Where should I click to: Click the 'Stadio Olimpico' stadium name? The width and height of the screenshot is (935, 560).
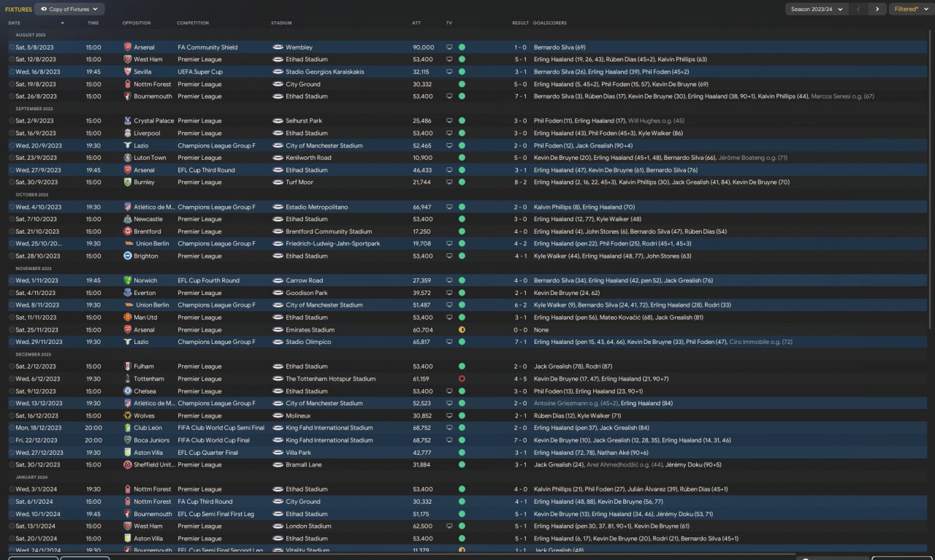pyautogui.click(x=309, y=342)
